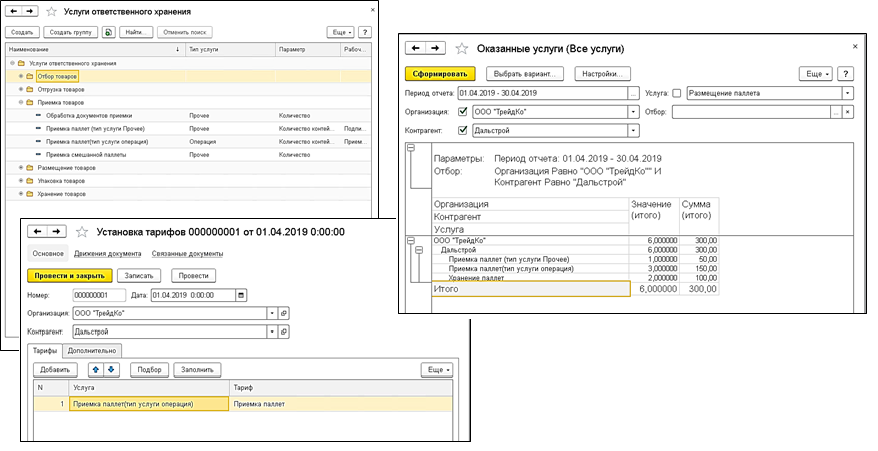Move tariff row down with blue arrow

pyautogui.click(x=111, y=370)
